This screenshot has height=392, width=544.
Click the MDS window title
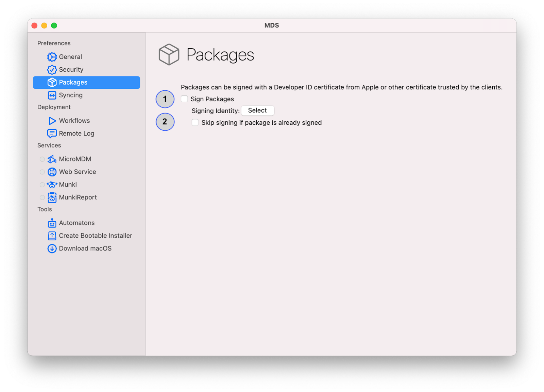272,25
